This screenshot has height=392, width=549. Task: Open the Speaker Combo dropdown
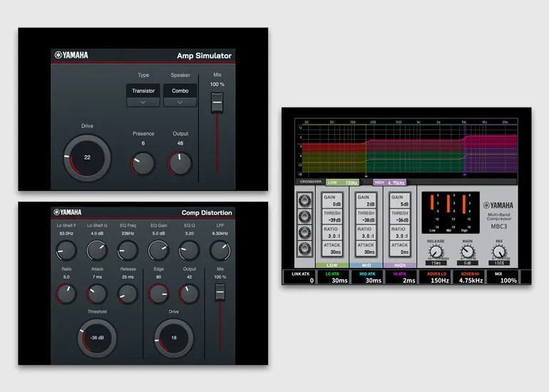click(180, 91)
